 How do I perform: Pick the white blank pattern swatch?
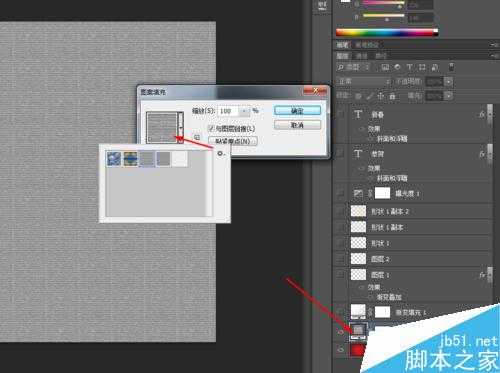click(180, 159)
